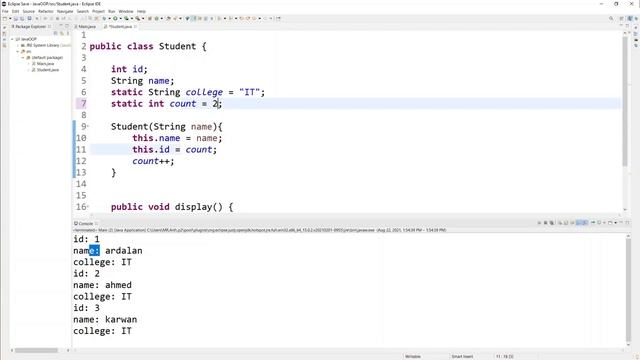This screenshot has height=360, width=640.
Task: Click 'this.name' on code line 10
Action: tap(156, 138)
